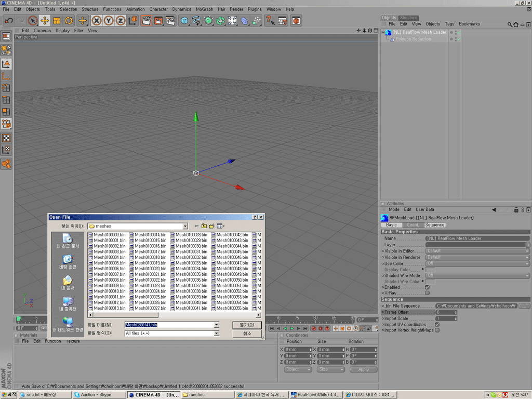This screenshot has width=532, height=399.
Task: Toggle green enable check of RealFlow Mesh Loader
Action: 458,33
